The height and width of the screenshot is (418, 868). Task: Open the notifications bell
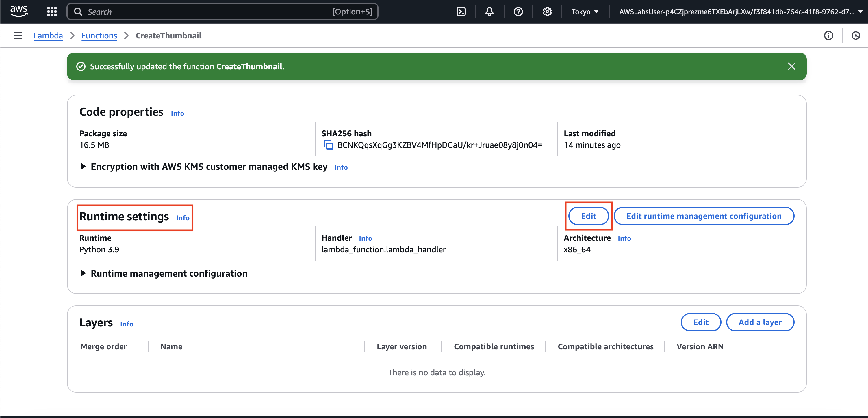coord(489,12)
